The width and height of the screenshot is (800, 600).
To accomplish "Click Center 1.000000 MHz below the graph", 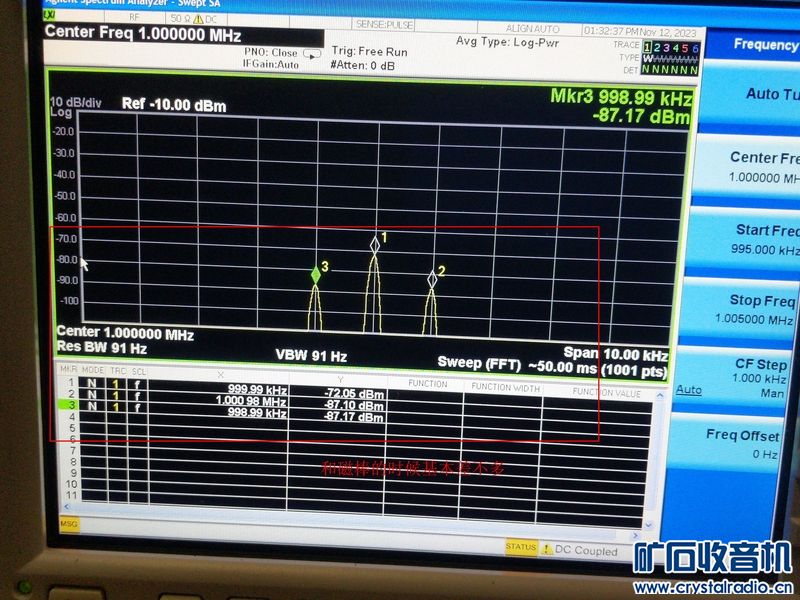I will point(125,333).
